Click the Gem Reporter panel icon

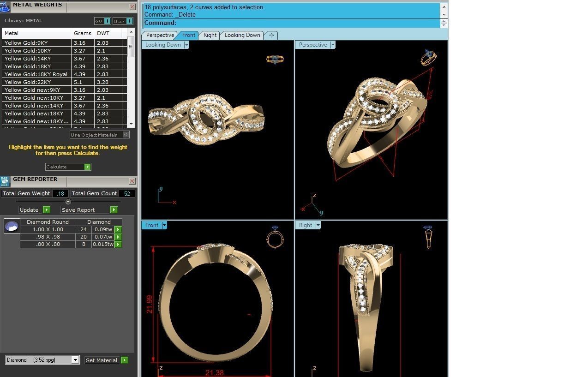[x=5, y=181]
